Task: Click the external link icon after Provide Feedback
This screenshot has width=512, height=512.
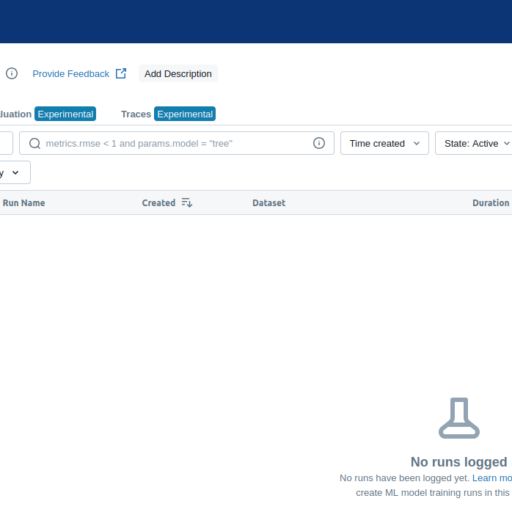Action: pyautogui.click(x=121, y=73)
